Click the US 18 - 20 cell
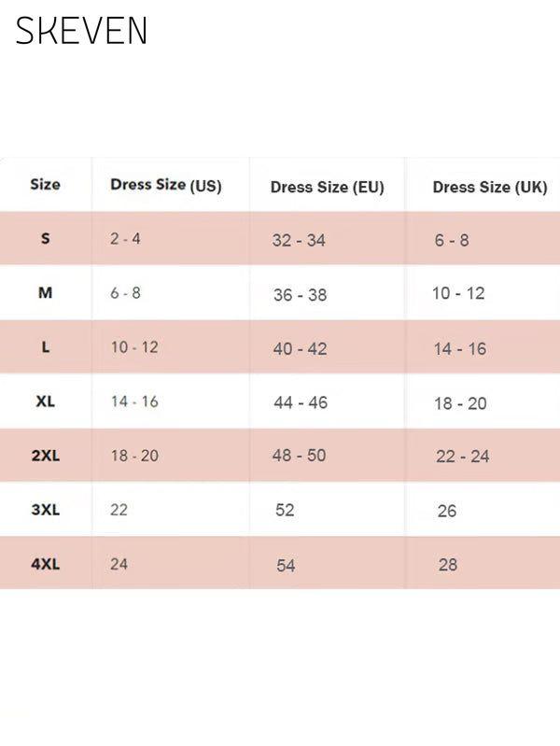 [x=134, y=456]
